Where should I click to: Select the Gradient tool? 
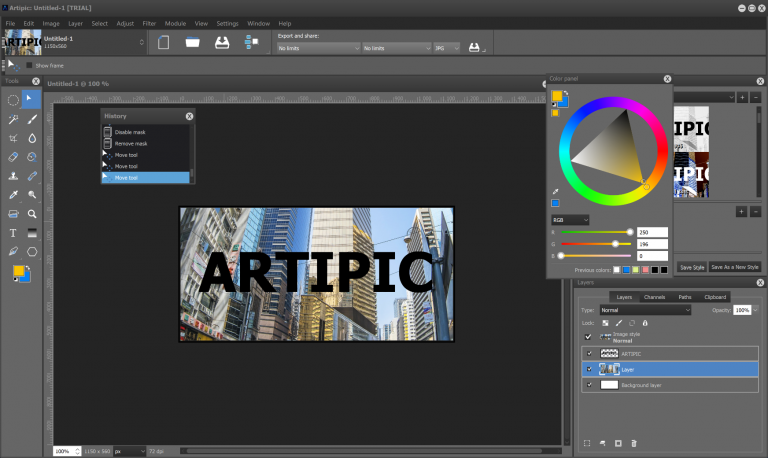tap(32, 233)
